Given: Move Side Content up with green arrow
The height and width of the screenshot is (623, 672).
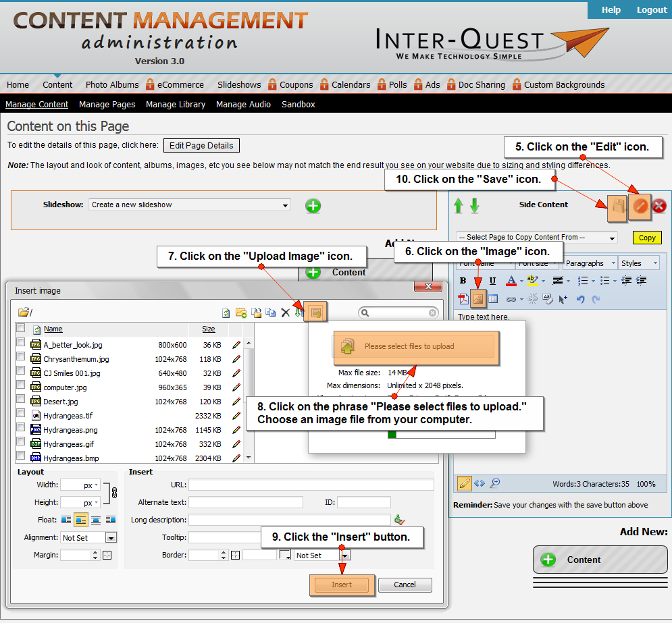Looking at the screenshot, I should click(x=459, y=205).
